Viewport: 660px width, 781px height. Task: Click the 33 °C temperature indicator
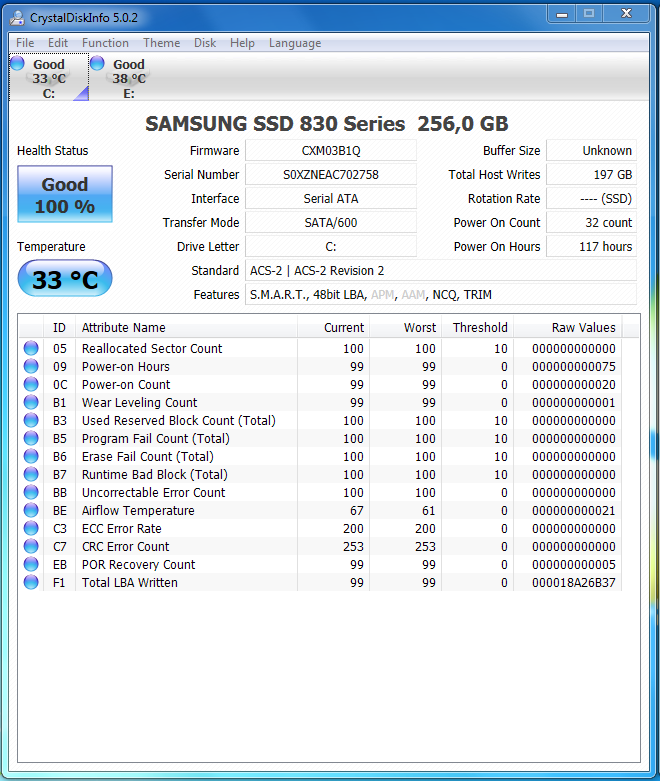[65, 279]
